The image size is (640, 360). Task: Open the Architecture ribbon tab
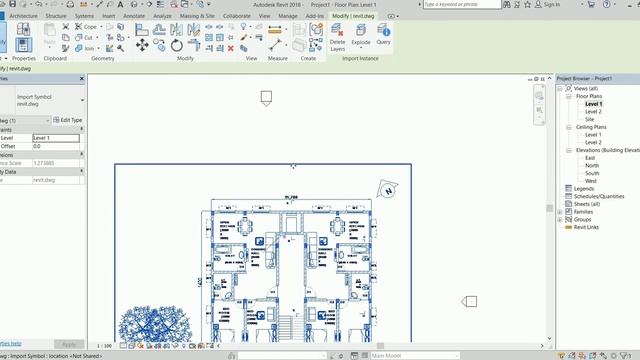pos(23,16)
